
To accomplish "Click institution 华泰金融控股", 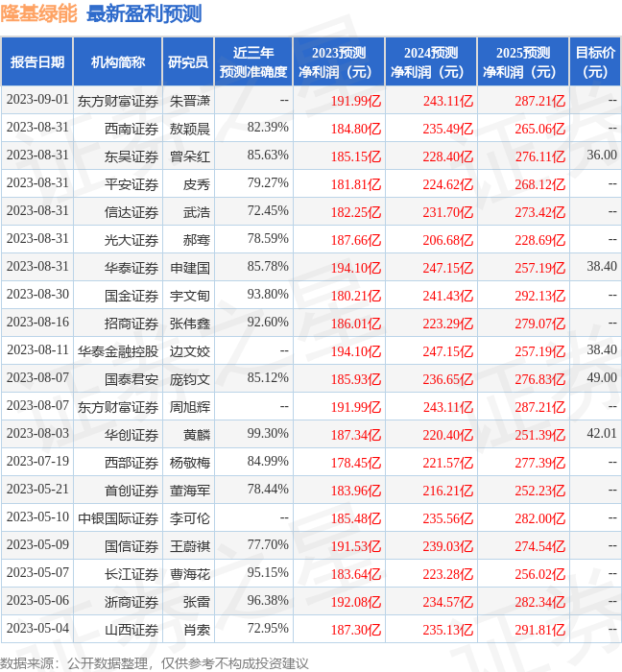I will pyautogui.click(x=118, y=351).
